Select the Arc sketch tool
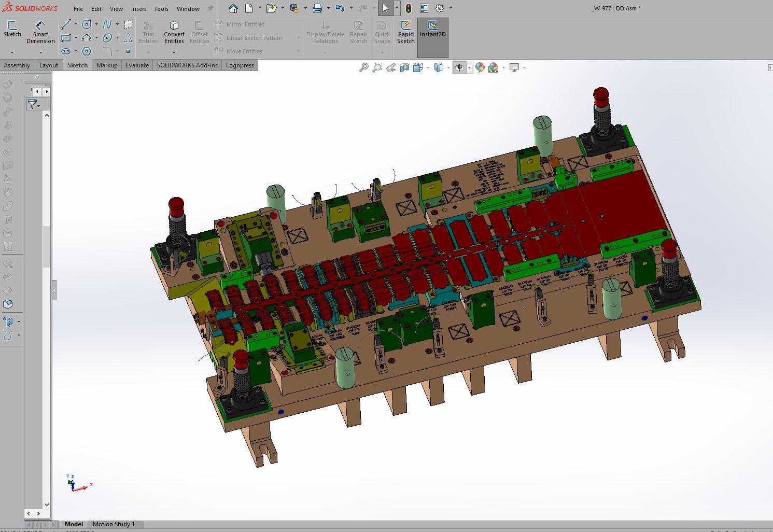773x532 pixels. point(87,38)
